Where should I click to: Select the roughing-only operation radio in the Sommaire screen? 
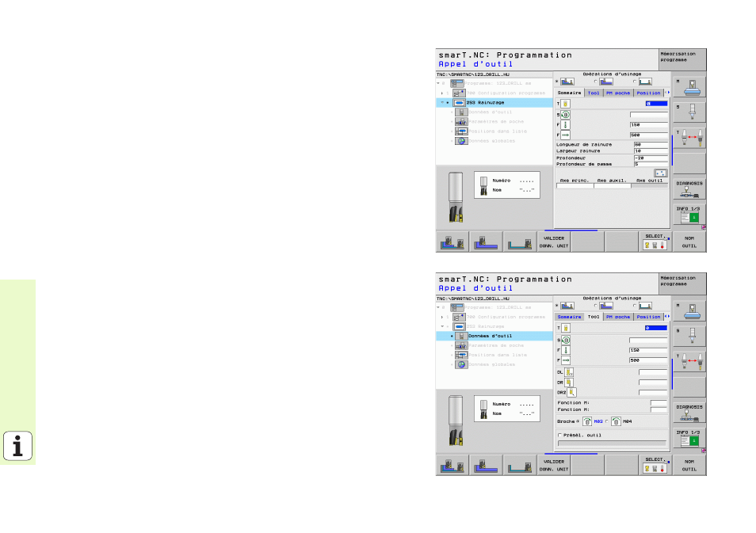coord(596,82)
